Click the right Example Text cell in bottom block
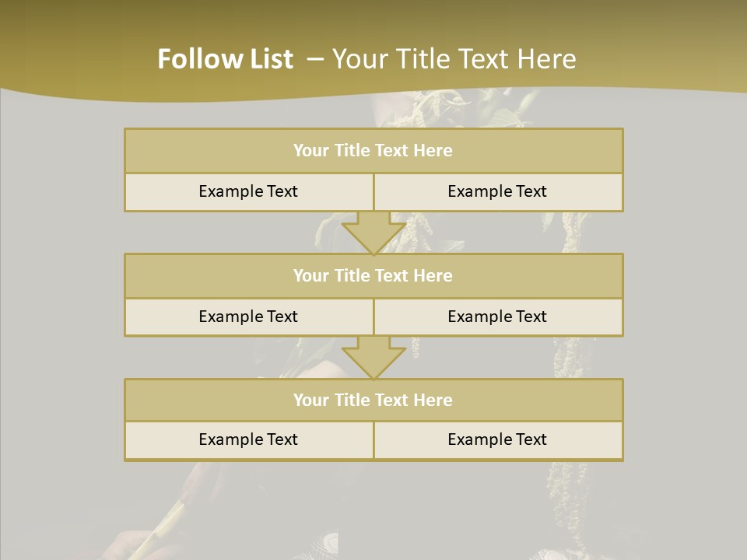Screen dimensions: 747x560 tap(497, 440)
